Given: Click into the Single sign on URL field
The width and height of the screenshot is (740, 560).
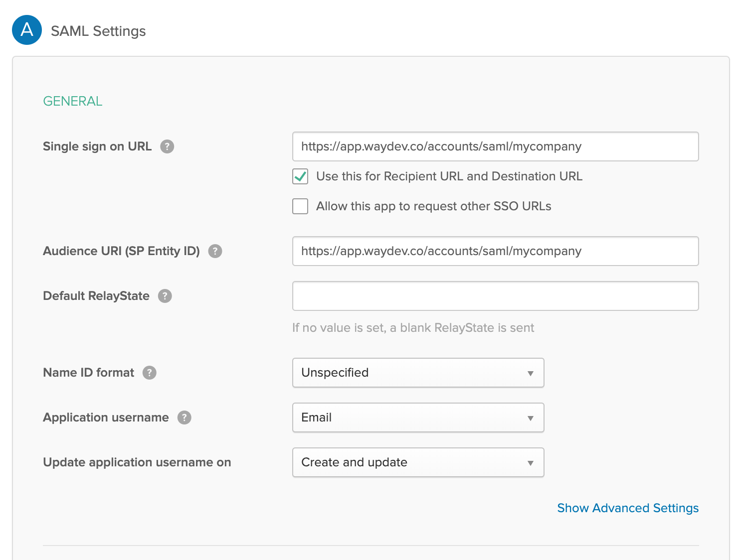Looking at the screenshot, I should 495,146.
